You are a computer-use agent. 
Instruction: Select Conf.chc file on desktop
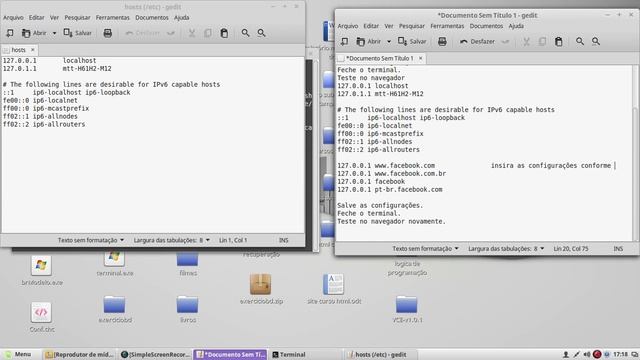pyautogui.click(x=41, y=317)
